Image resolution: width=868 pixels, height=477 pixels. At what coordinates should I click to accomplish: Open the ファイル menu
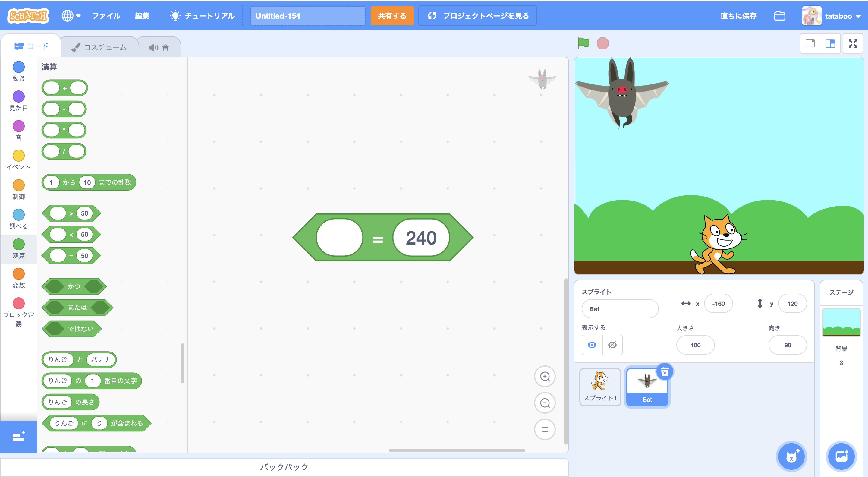[106, 16]
